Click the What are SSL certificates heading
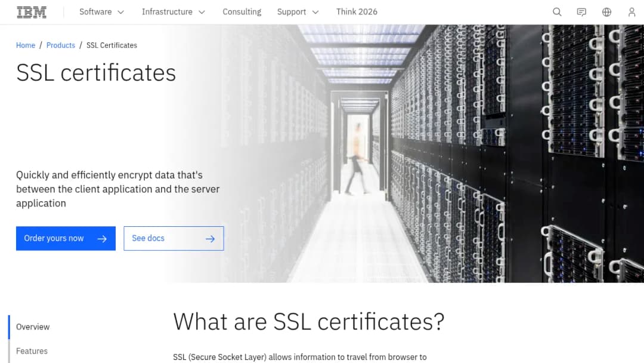The image size is (644, 363). 308,321
